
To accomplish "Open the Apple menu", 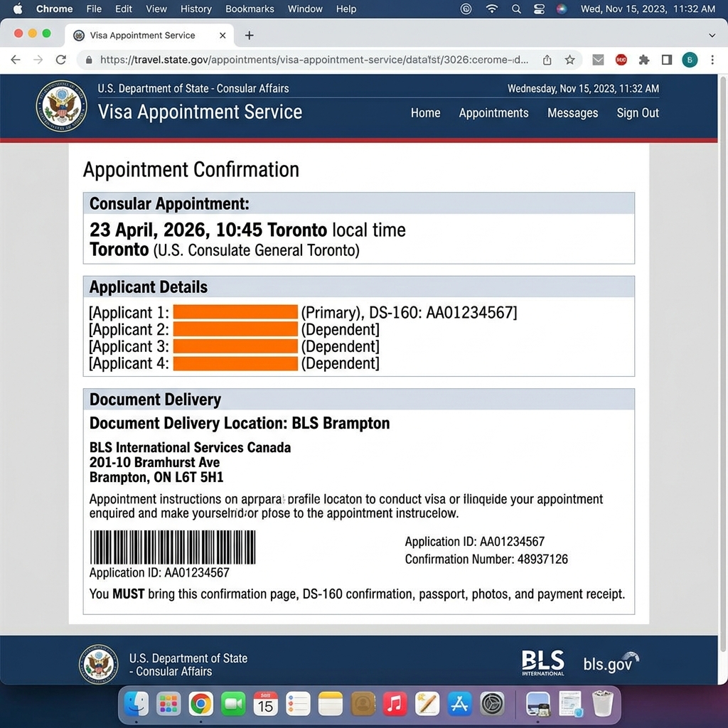I will click(x=18, y=9).
